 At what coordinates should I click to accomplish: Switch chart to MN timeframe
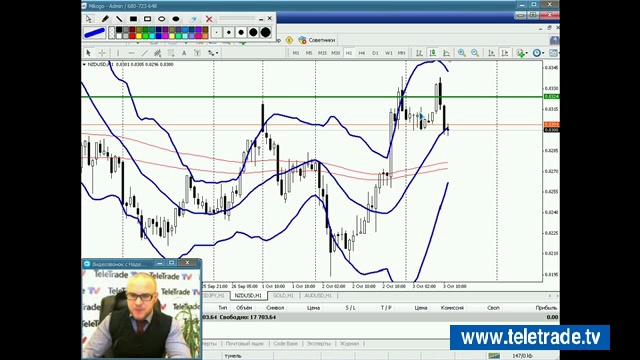pos(402,53)
